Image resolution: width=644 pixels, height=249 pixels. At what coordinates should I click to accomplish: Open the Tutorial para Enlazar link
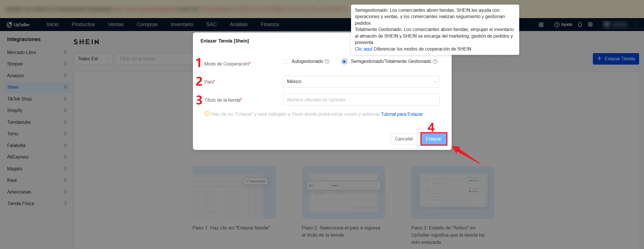click(402, 114)
